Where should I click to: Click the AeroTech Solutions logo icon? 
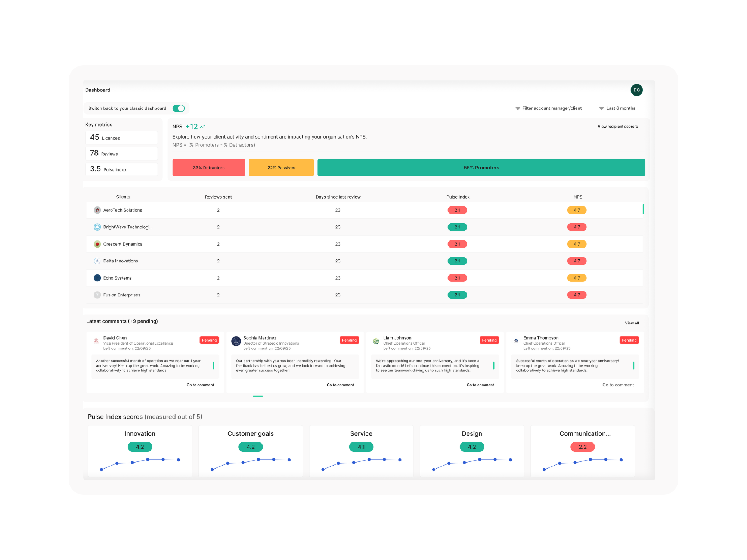(97, 210)
